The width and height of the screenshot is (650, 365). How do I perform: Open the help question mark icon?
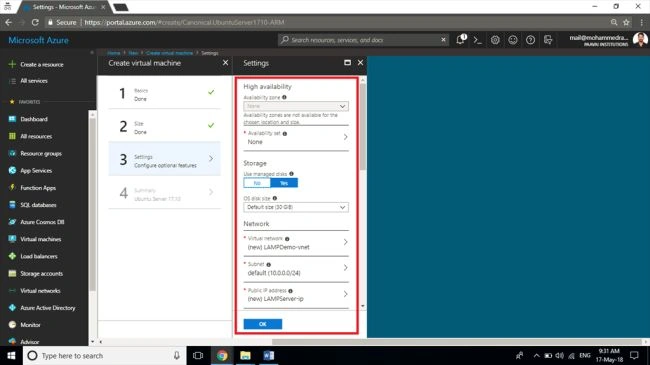(x=530, y=40)
